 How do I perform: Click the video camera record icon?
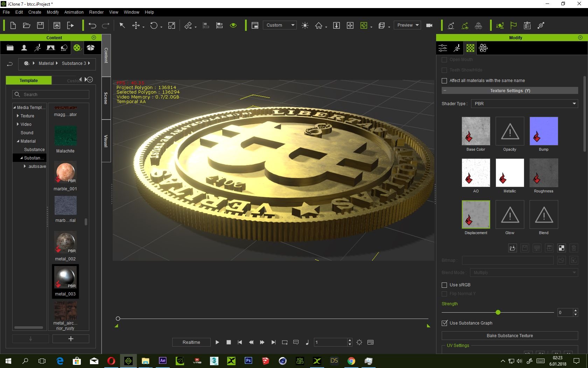click(x=429, y=25)
